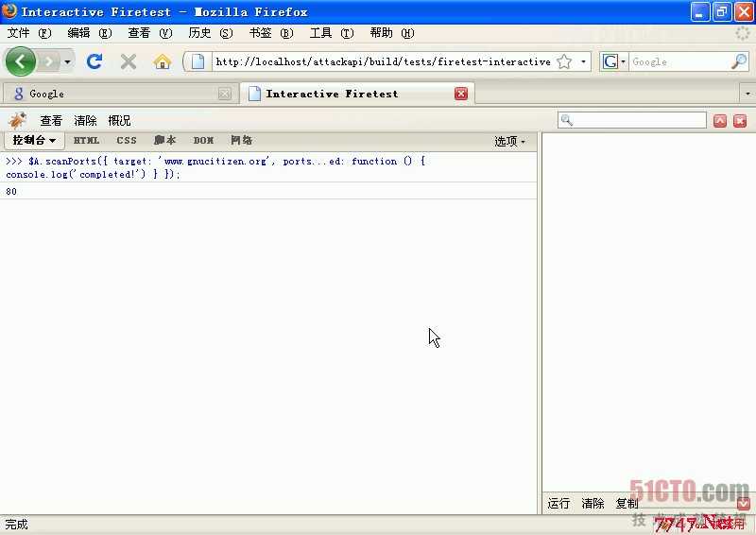Switch to the 脚本 script panel tab
This screenshot has width=756, height=535.
[x=164, y=141]
